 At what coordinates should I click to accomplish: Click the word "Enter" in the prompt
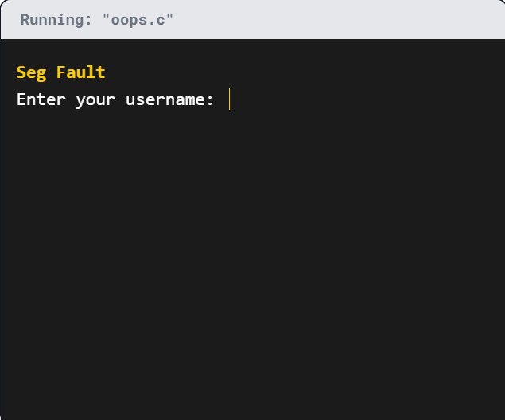pos(41,99)
